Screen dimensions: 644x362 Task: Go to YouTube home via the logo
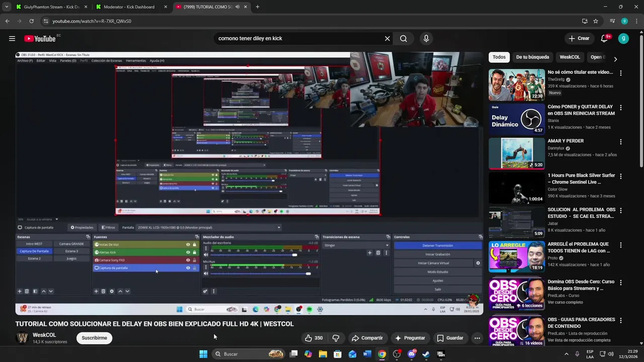pos(40,39)
